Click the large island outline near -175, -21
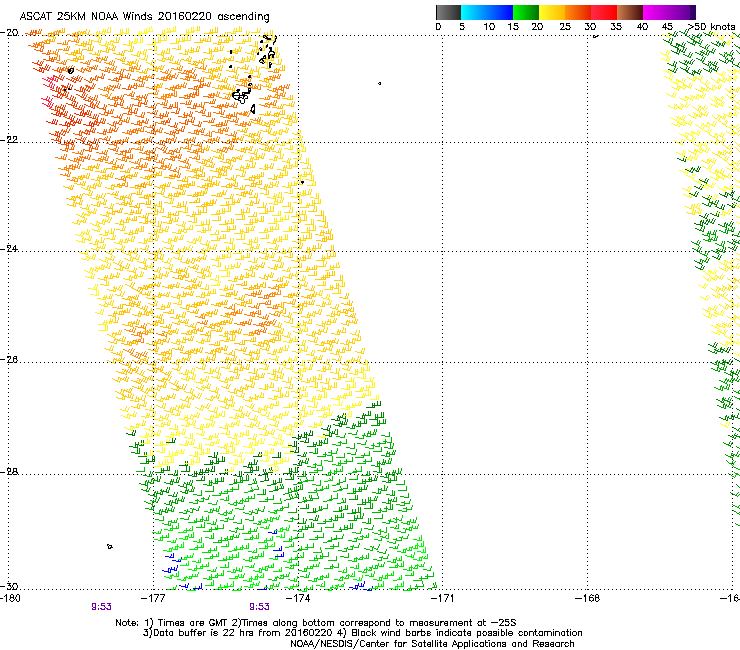Viewport: 740px width, 650px height. [x=241, y=96]
